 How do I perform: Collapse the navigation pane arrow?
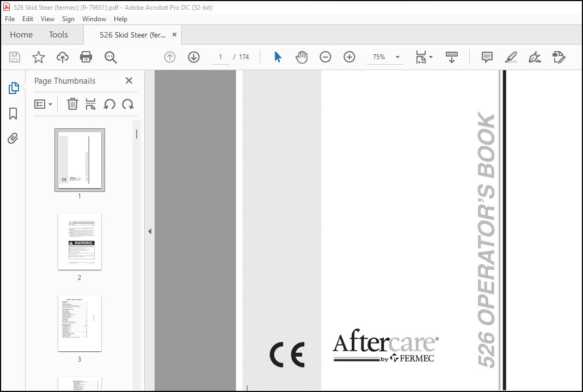tap(150, 231)
